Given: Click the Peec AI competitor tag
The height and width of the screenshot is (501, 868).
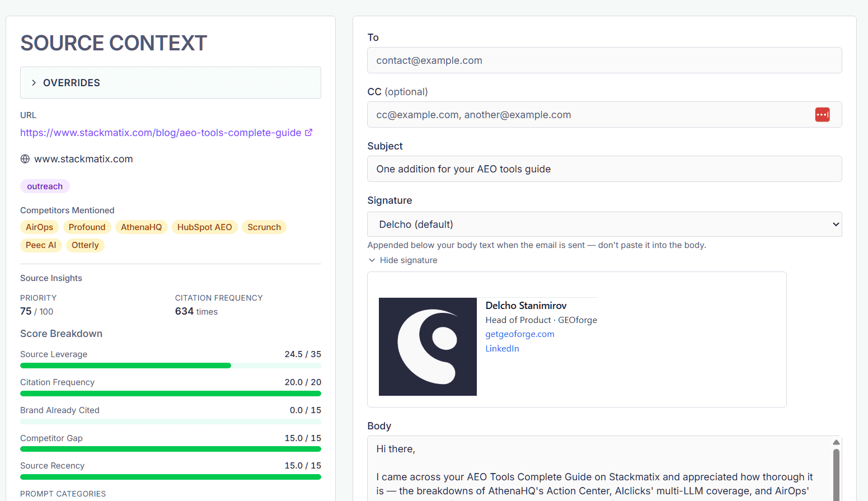Looking at the screenshot, I should click(x=41, y=245).
